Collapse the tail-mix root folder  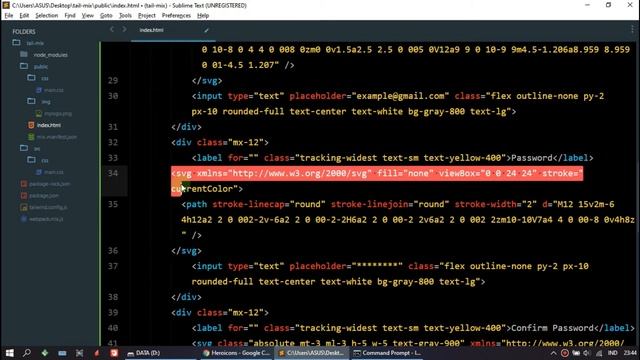click(x=16, y=42)
